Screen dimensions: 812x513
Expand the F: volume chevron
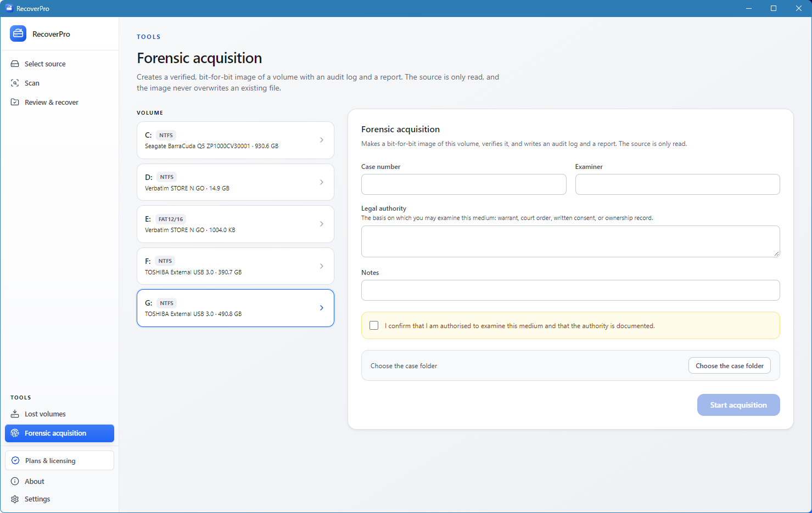pos(322,266)
